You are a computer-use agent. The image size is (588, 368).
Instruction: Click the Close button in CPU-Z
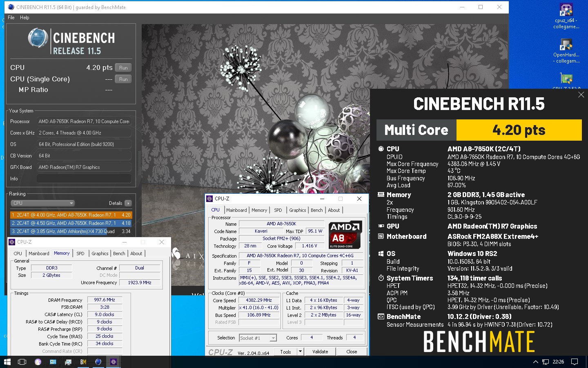point(352,352)
